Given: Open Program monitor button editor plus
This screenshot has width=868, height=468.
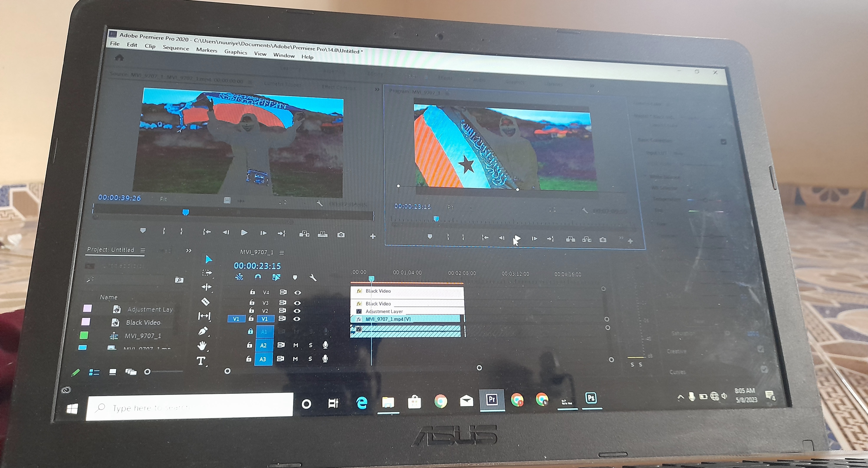Looking at the screenshot, I should click(x=630, y=241).
